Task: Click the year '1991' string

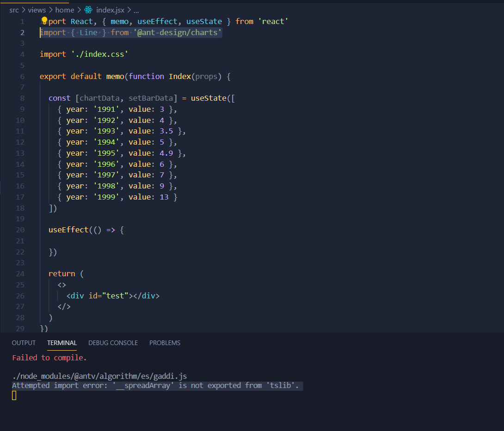Action: (106, 109)
